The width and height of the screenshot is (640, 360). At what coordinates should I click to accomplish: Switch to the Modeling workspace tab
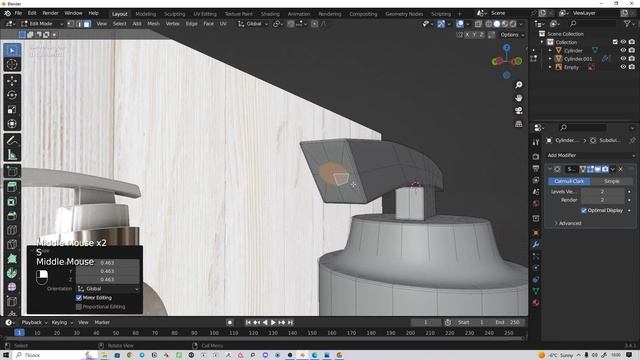click(146, 14)
